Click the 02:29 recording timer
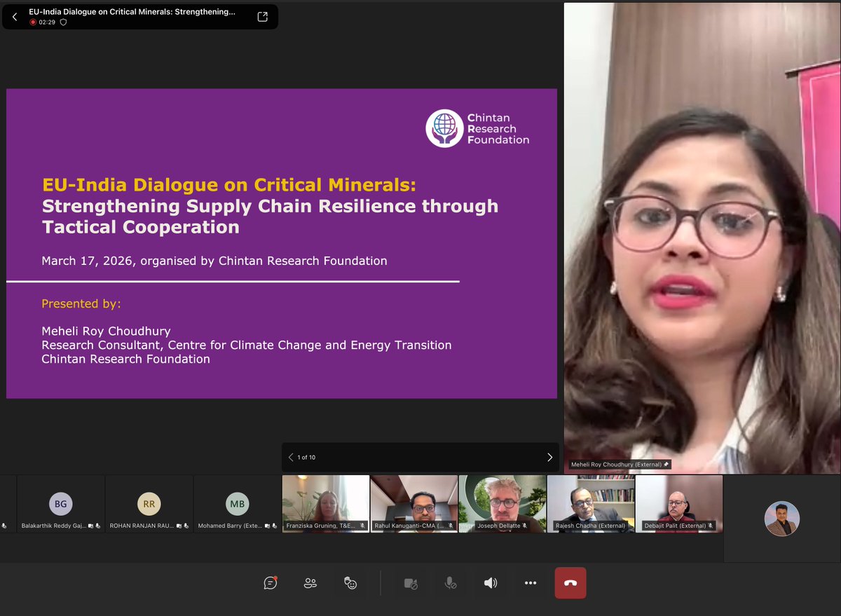841x616 pixels. (47, 22)
